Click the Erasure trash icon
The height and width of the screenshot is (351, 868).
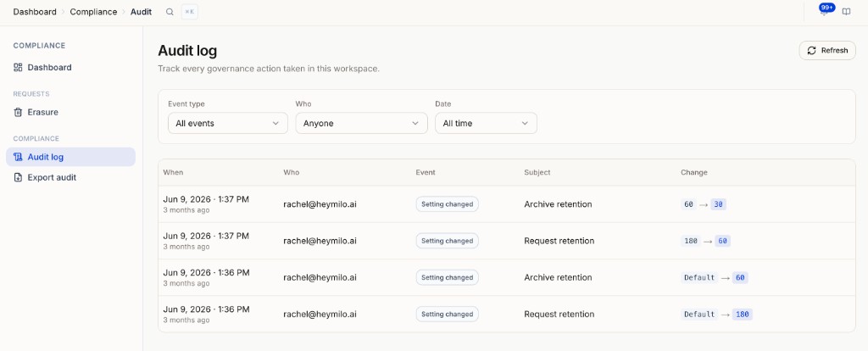point(18,113)
